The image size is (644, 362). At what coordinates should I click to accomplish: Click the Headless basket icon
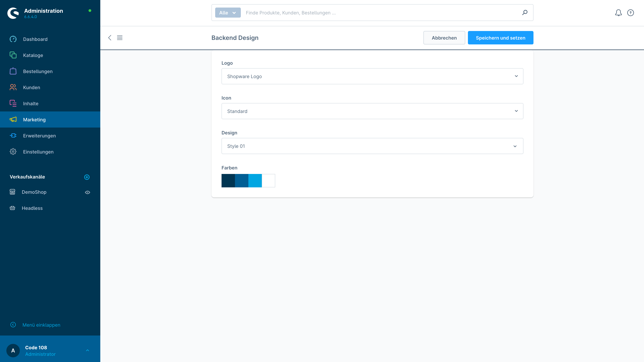tap(13, 208)
